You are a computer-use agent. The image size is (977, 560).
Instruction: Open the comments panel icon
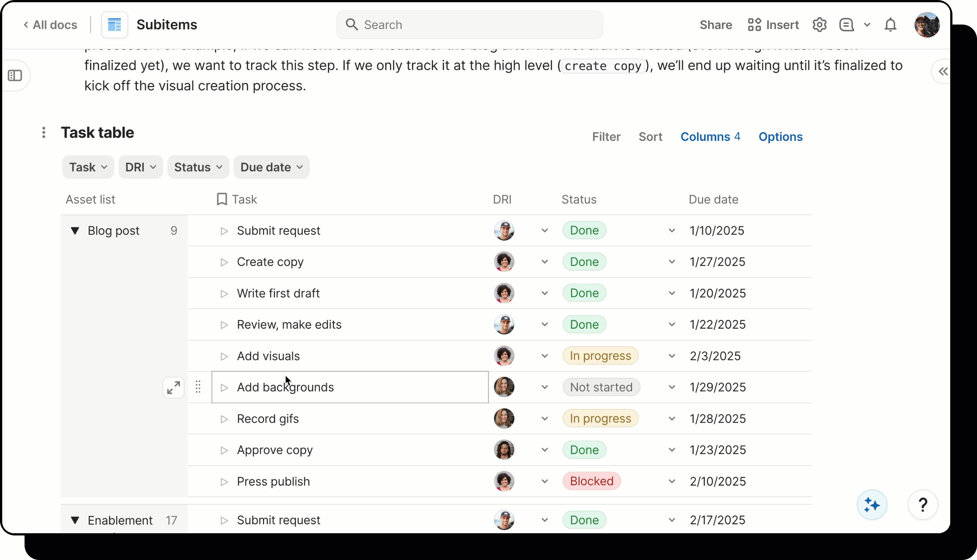pyautogui.click(x=846, y=25)
